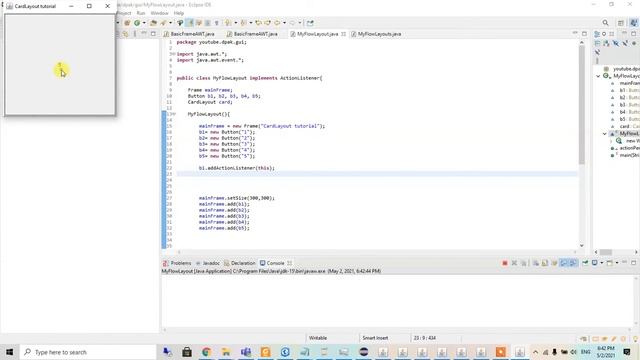Open the Window menu
This screenshot has height=360, width=640.
point(159,13)
